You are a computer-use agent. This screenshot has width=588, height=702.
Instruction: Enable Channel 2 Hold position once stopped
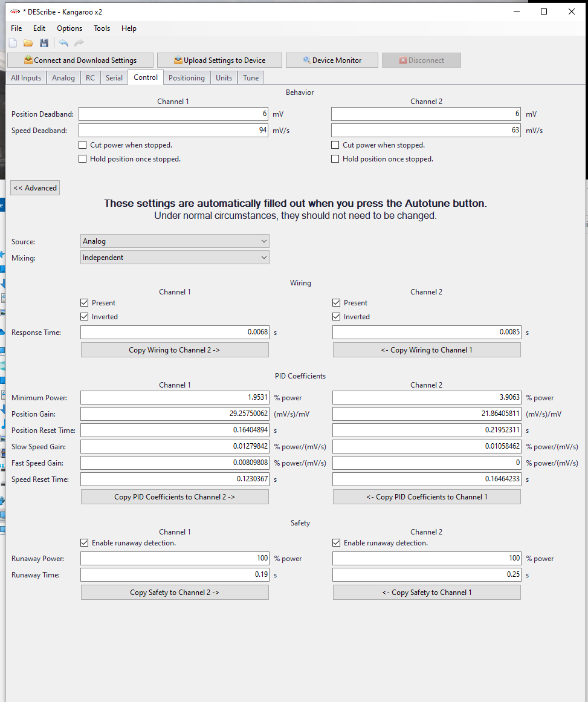[x=335, y=159]
